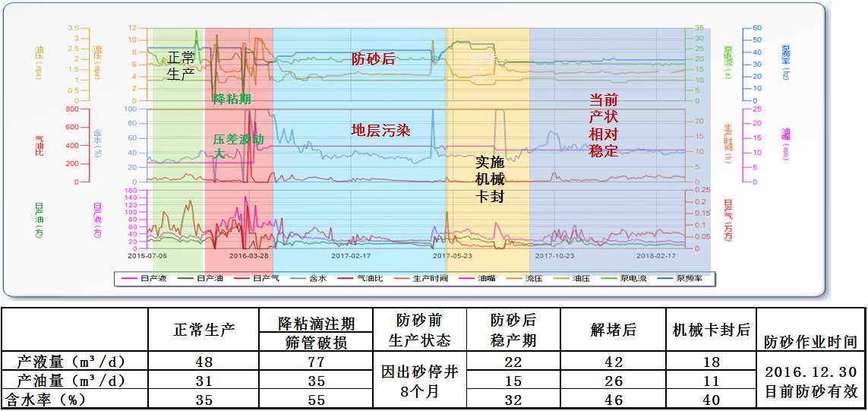The image size is (868, 411).
Task: Click the 实施机械卡封 annotation
Action: pyautogui.click(x=490, y=179)
